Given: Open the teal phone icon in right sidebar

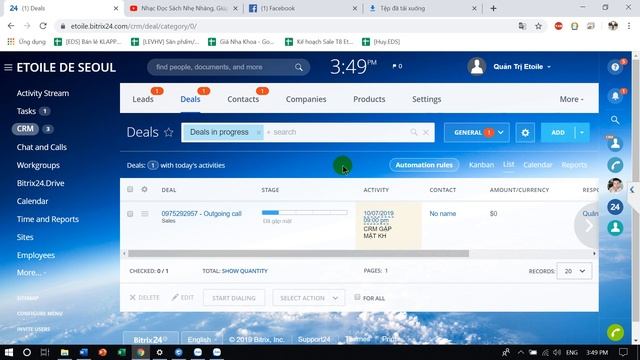Looking at the screenshot, I should (x=615, y=165).
